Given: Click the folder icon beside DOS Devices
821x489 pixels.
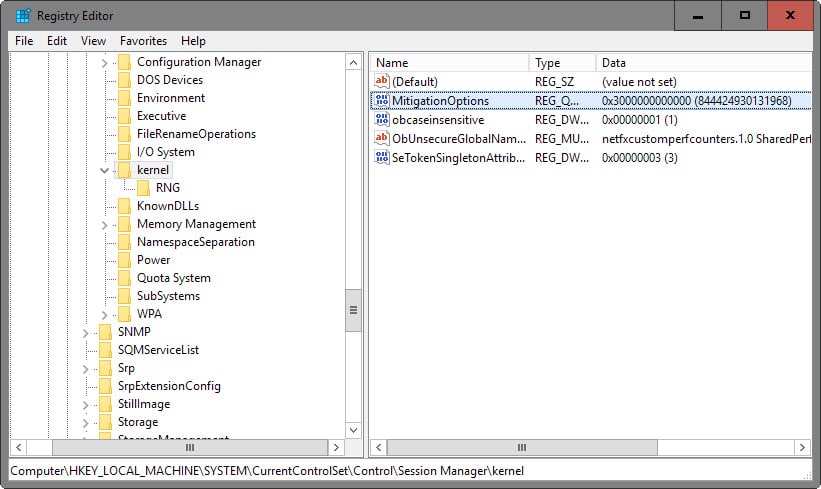Looking at the screenshot, I should click(x=124, y=80).
